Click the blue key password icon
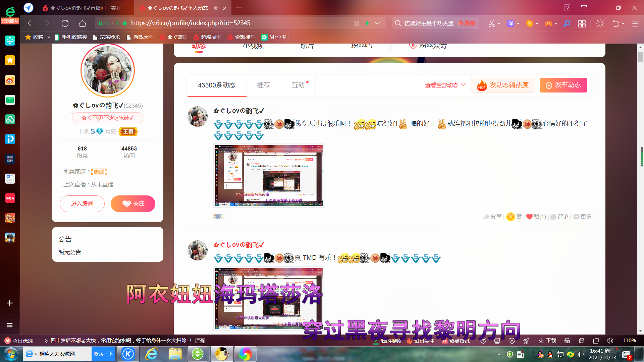This screenshot has height=362, width=644. pos(567,23)
